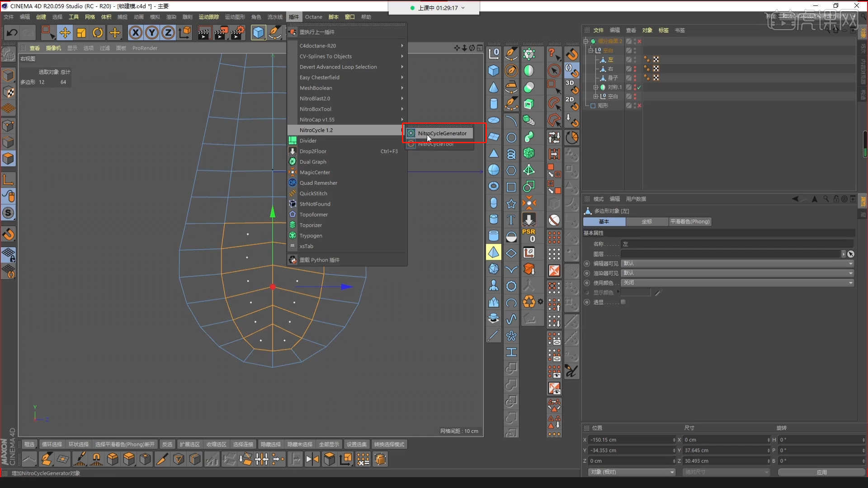Select the 空白 null under 对称.1 in the tree
Image resolution: width=868 pixels, height=488 pixels.
pos(612,96)
